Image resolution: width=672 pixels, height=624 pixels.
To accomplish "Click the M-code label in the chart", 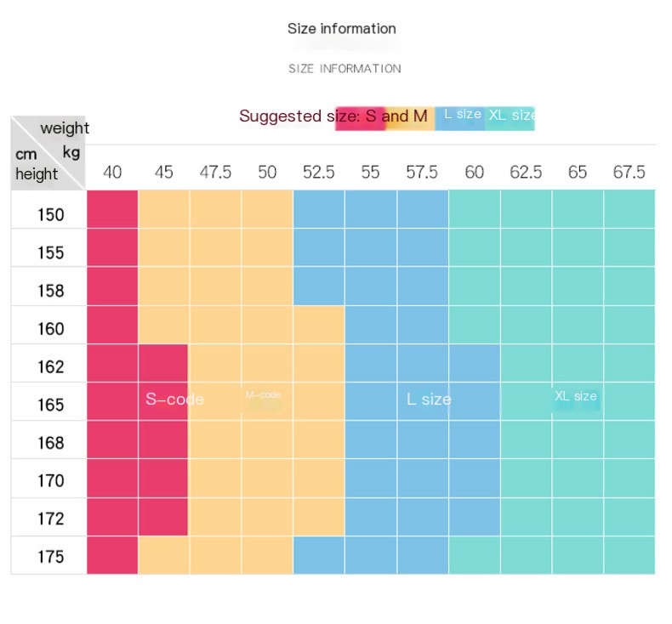I will click(263, 394).
